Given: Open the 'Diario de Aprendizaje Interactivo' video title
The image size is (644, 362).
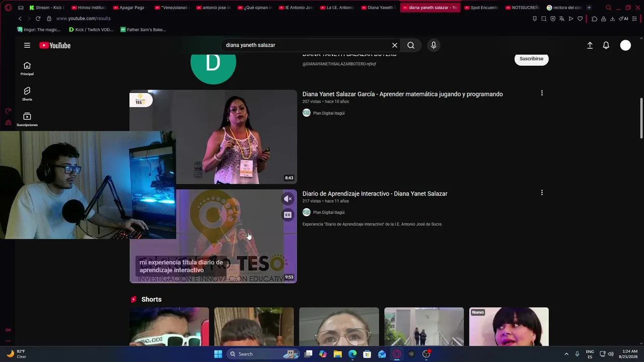Looking at the screenshot, I should pyautogui.click(x=375, y=194).
